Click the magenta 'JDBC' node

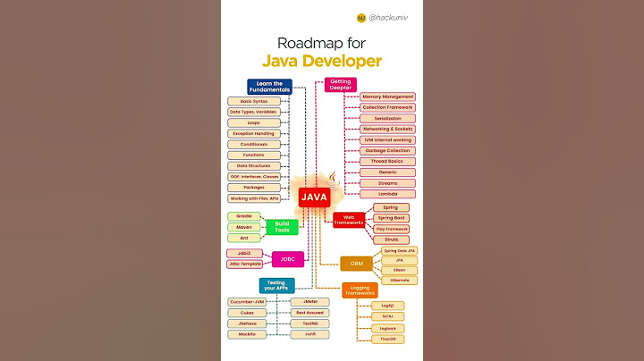(288, 259)
